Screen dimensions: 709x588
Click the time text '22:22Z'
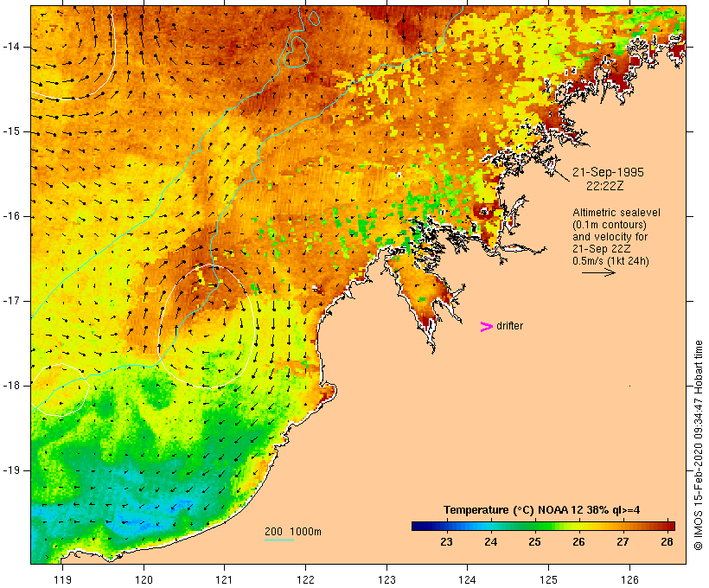coord(605,186)
